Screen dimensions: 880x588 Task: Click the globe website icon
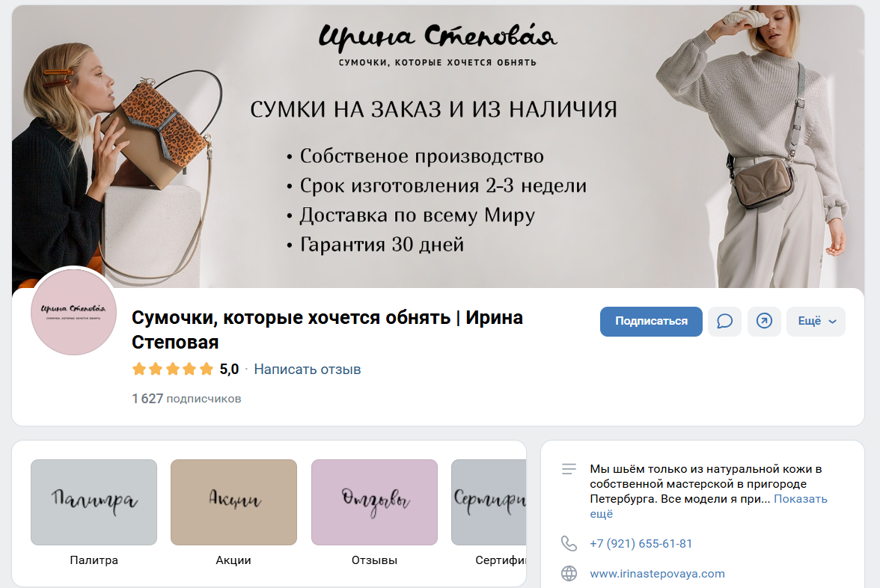click(569, 573)
